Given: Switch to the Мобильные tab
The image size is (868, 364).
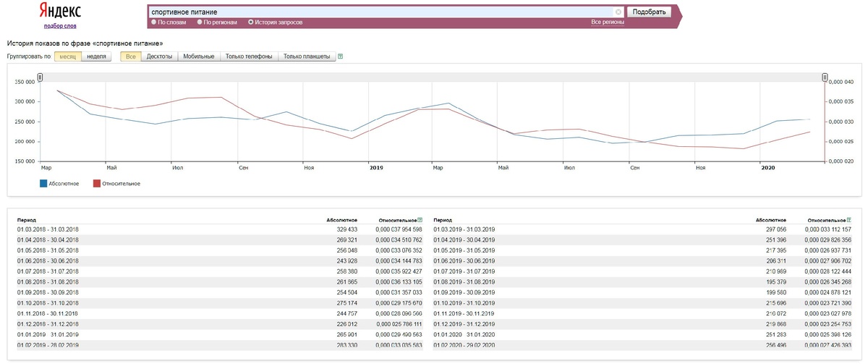Looking at the screenshot, I should 199,56.
